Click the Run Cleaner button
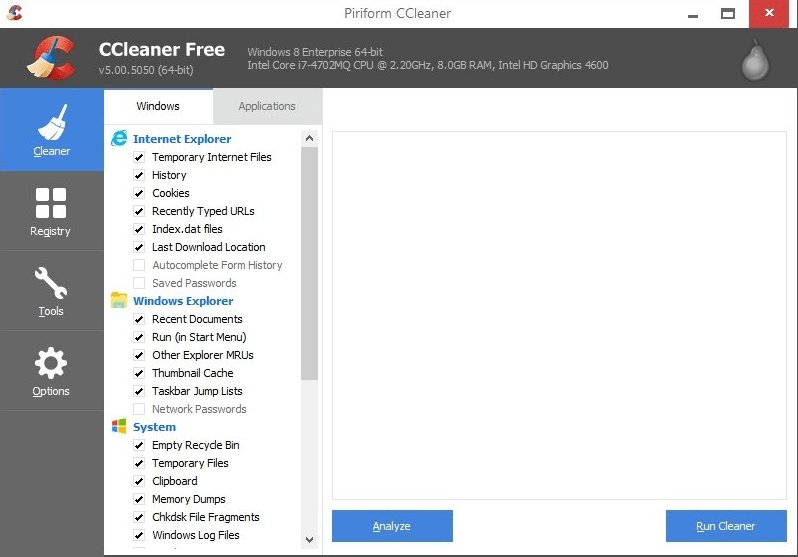This screenshot has height=557, width=798. point(726,526)
